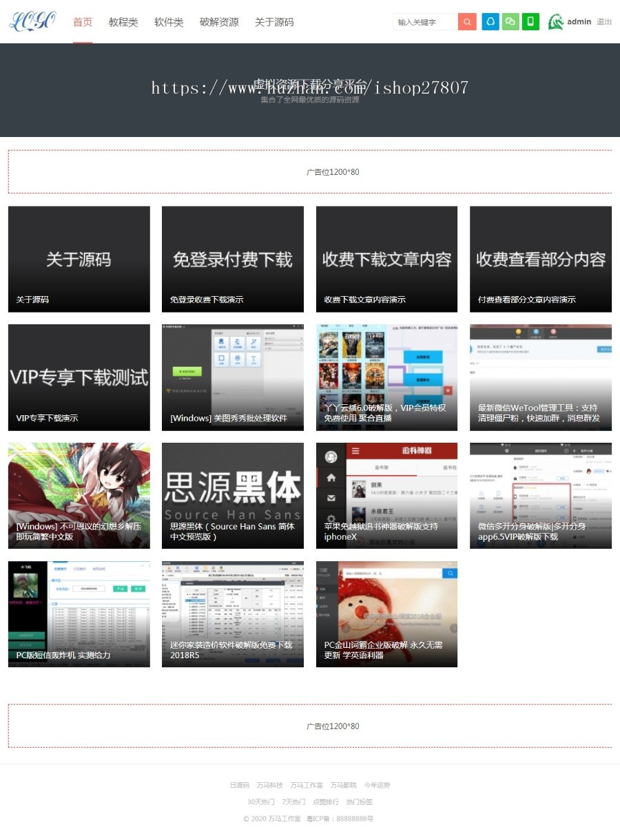Open the 最新微信WeTool管理工具 post thumbnail
The height and width of the screenshot is (840, 620).
tap(541, 377)
